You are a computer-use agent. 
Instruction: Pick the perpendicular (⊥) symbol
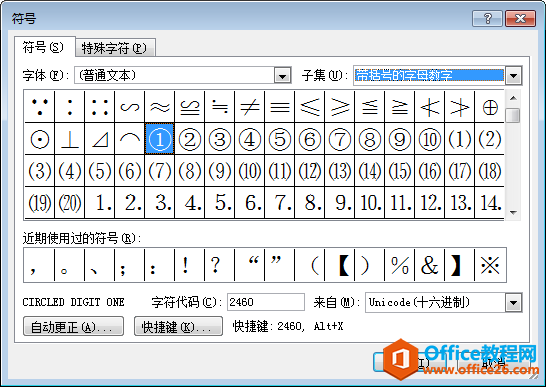pos(70,139)
